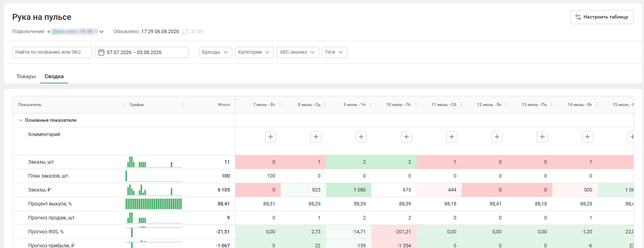The width and height of the screenshot is (644, 248).
Task: Add comment for 13 июль column
Action: point(542,137)
